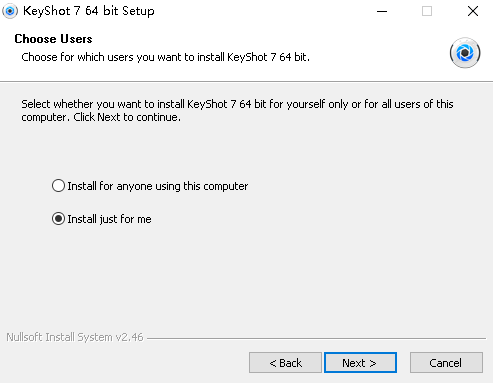Click the 'Install for anyone using this computer' label
Screen dimensions: 493x383
pos(158,186)
